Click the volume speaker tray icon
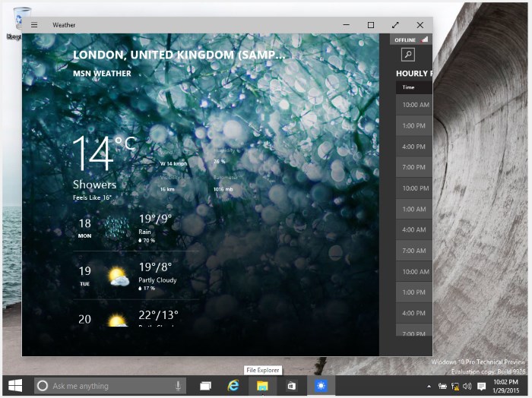532x398 pixels. pyautogui.click(x=467, y=386)
